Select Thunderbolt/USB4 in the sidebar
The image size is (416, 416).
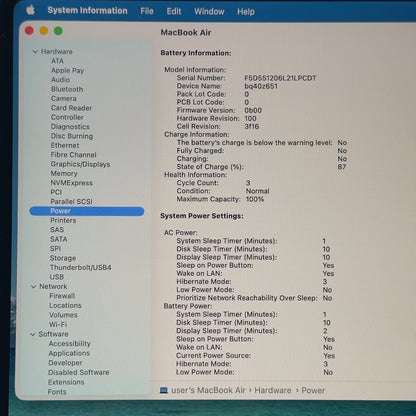pos(80,267)
